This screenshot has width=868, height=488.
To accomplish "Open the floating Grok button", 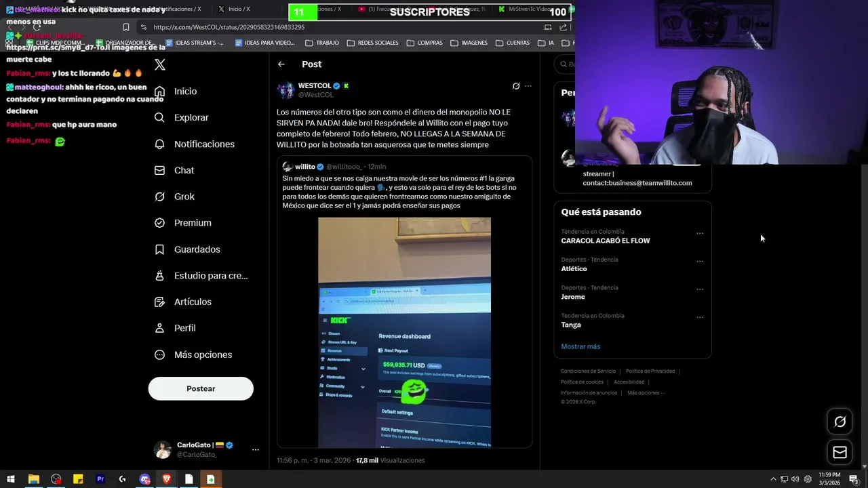I will [x=840, y=422].
